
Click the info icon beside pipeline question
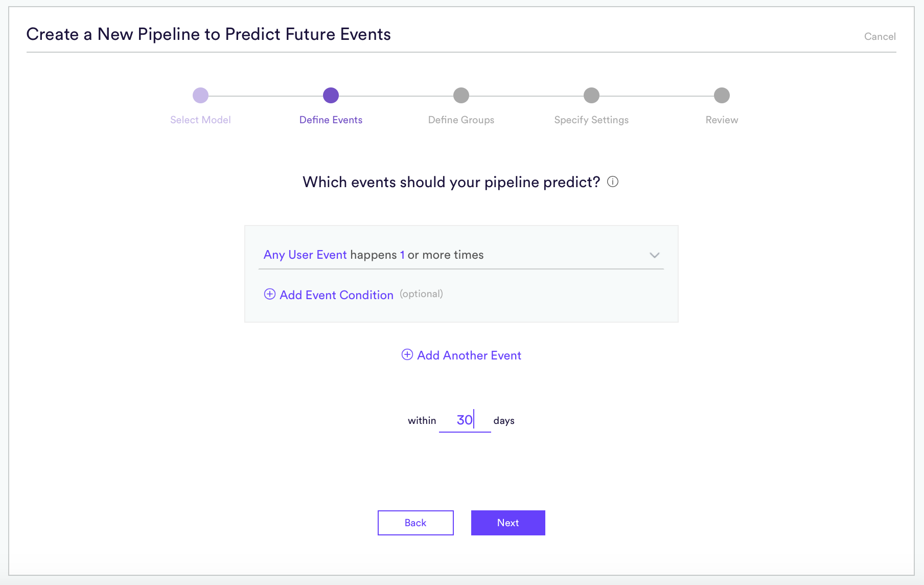tap(612, 182)
